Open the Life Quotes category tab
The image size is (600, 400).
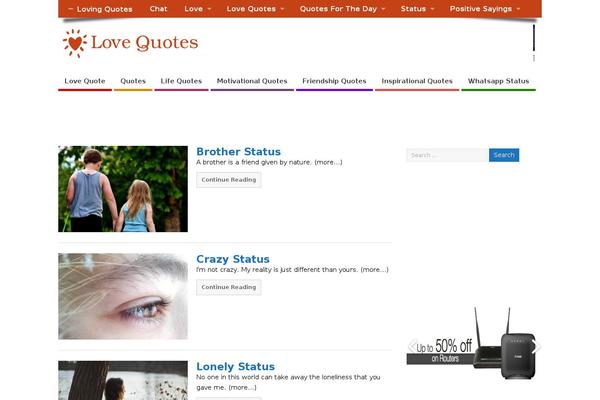(181, 82)
